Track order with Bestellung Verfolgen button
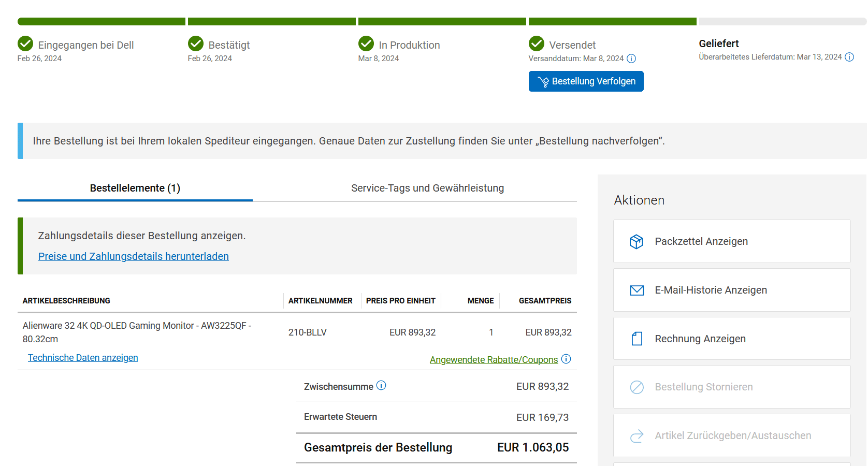Viewport: 868px width, 466px height. pos(586,81)
